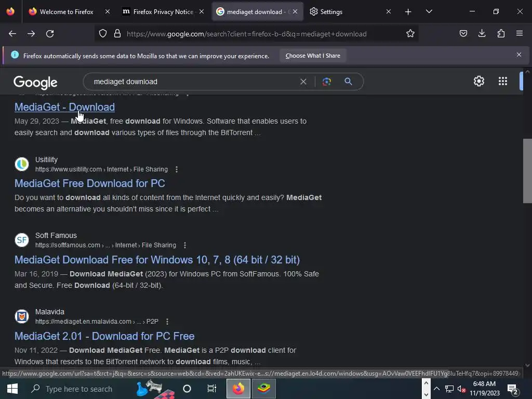This screenshot has height=399, width=532.
Task: Open the Google apps grid
Action: pos(503,81)
